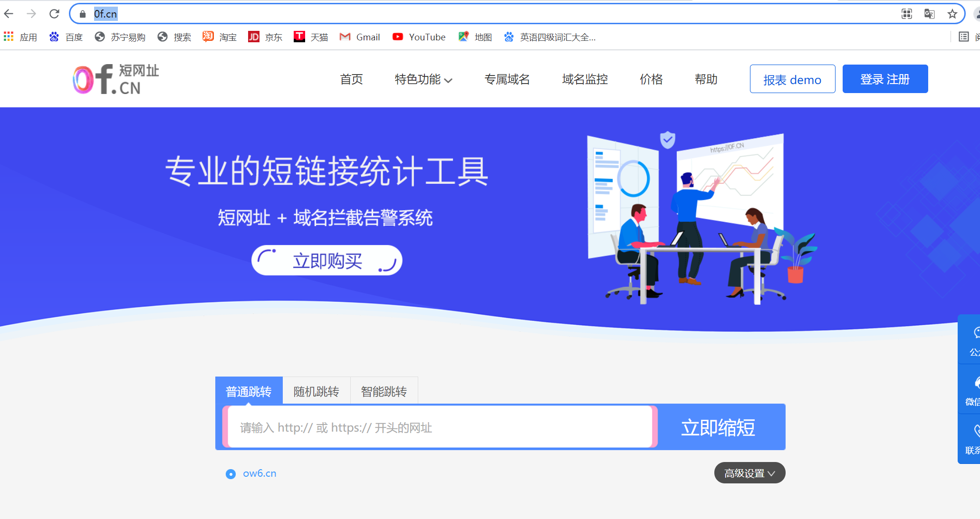Open the 京东 JD bookmark icon
980x519 pixels.
(253, 37)
